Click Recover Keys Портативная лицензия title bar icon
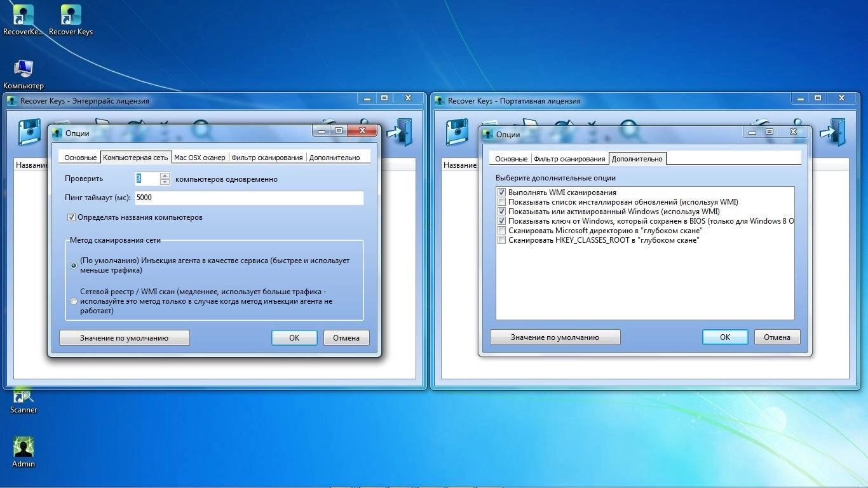868x488 pixels. pyautogui.click(x=439, y=100)
